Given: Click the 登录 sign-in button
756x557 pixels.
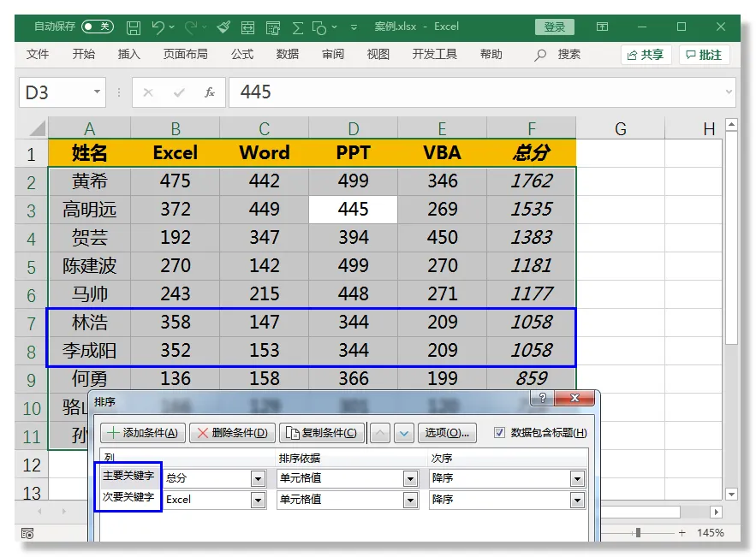Looking at the screenshot, I should click(x=555, y=27).
